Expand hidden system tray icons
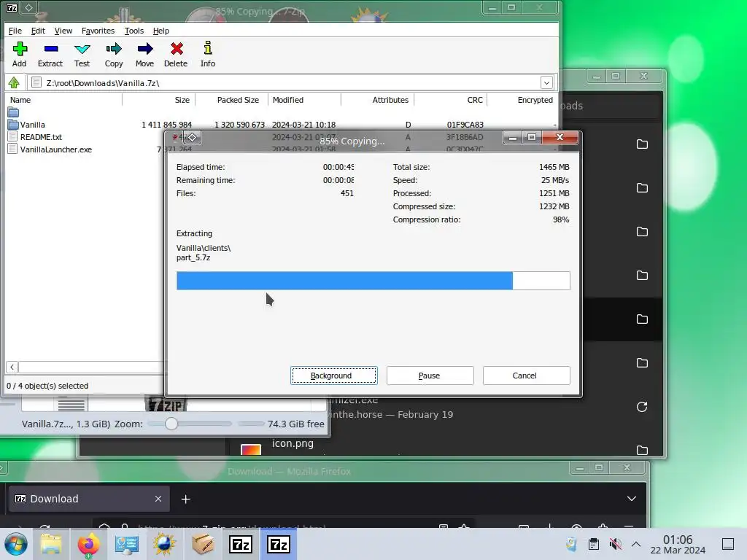 pos(636,544)
